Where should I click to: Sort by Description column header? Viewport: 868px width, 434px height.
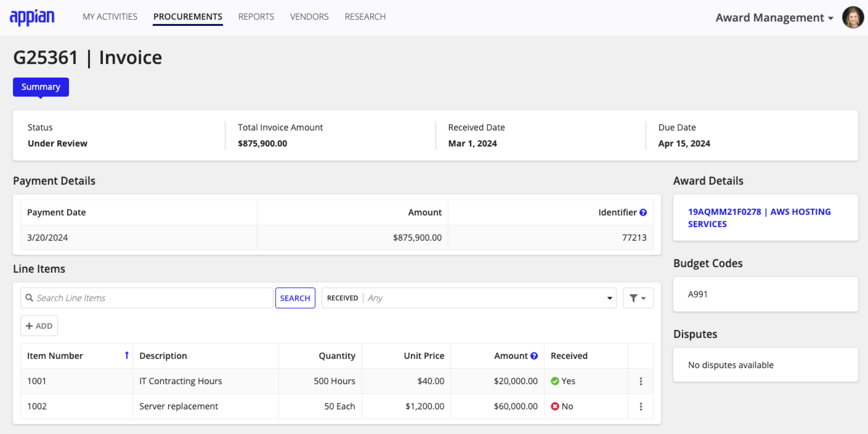(163, 356)
